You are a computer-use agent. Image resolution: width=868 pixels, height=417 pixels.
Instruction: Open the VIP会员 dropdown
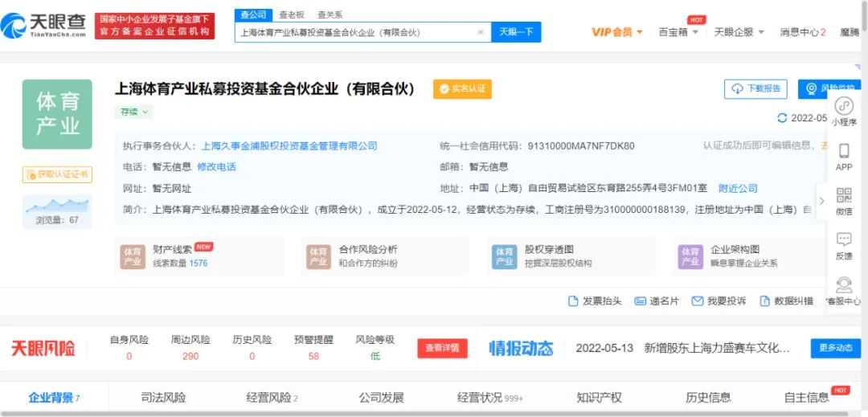point(616,32)
